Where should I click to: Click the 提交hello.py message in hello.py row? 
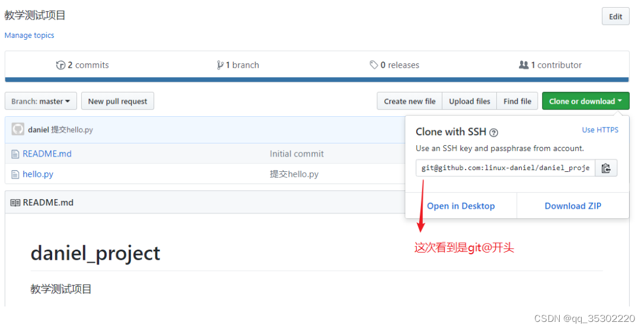click(294, 174)
